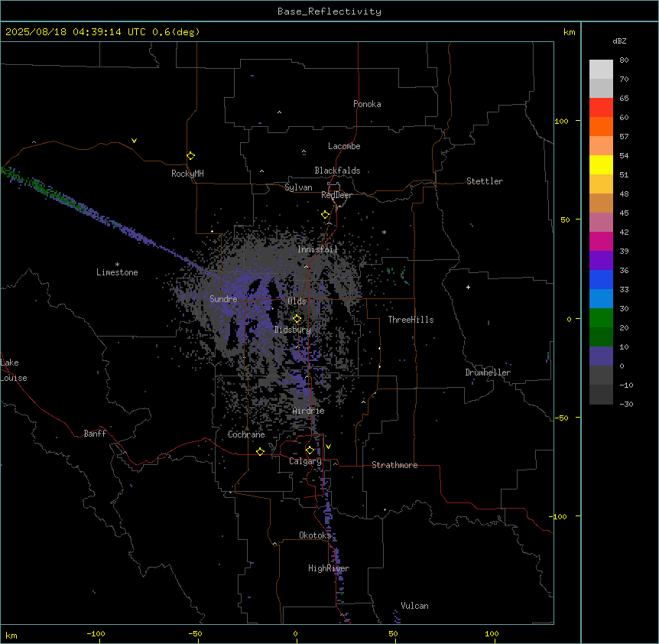Click the Airdrie city label
This screenshot has width=659, height=644.
coord(309,411)
